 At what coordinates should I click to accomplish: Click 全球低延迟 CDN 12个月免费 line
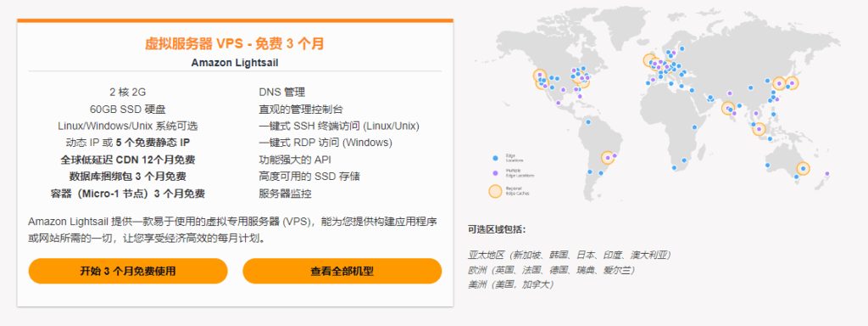tap(128, 160)
